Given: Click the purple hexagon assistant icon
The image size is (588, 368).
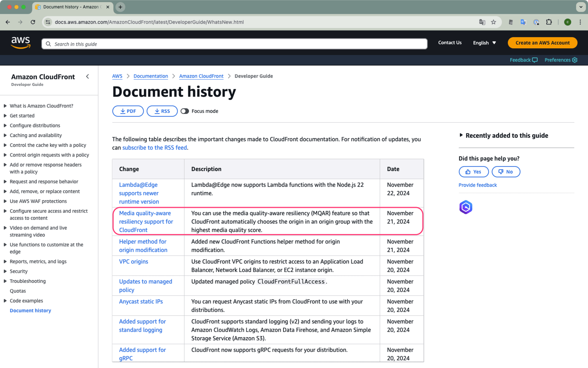Looking at the screenshot, I should coord(466,207).
